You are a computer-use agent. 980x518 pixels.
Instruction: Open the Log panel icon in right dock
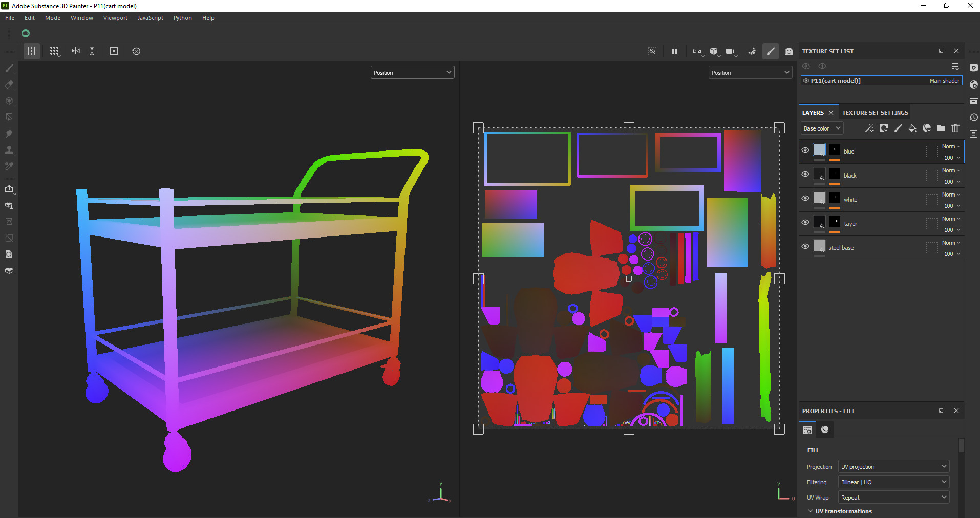974,134
